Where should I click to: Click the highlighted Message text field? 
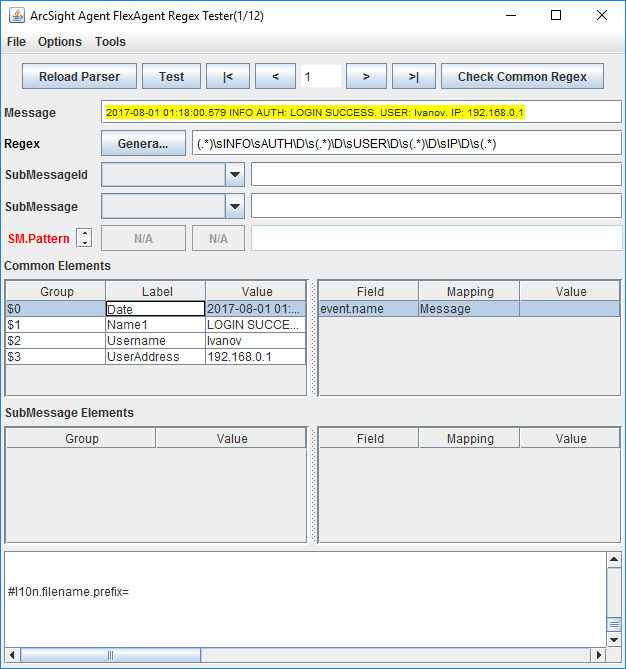[361, 112]
